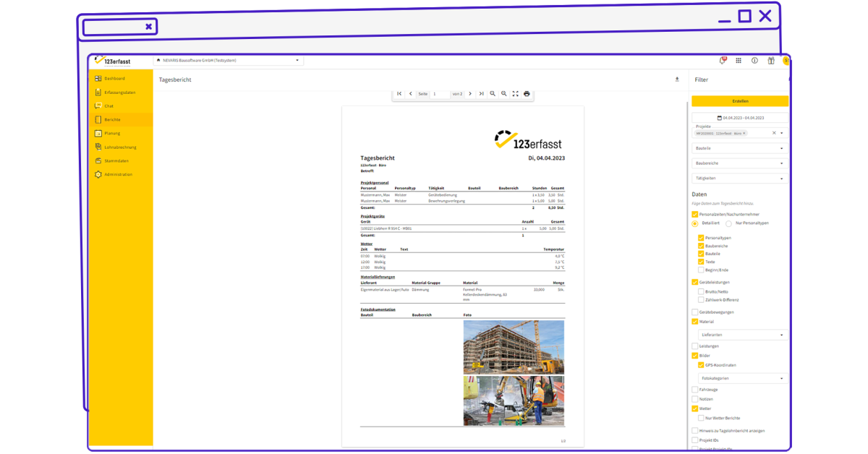
Task: Enable the Fahrzeuge checkbox
Action: 695,390
